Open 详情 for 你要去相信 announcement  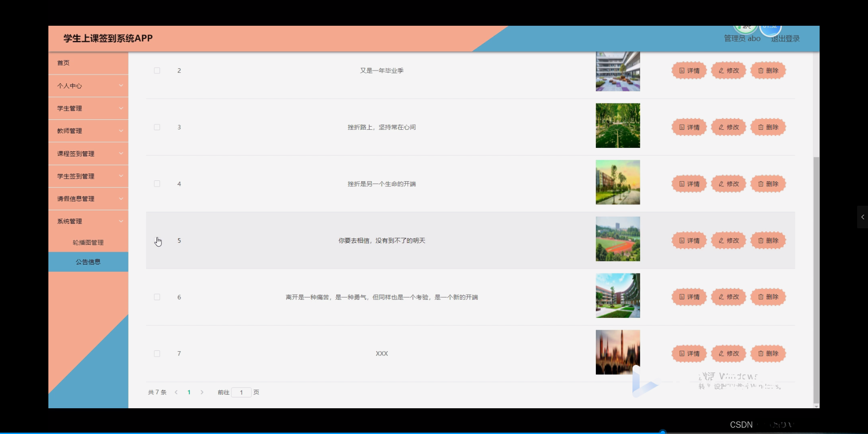pyautogui.click(x=689, y=240)
